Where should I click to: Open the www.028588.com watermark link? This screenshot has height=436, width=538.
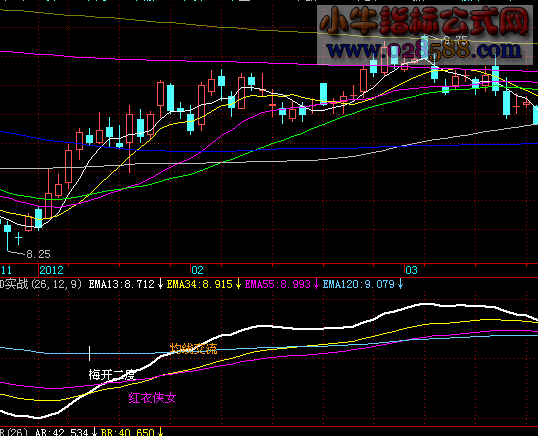click(424, 50)
